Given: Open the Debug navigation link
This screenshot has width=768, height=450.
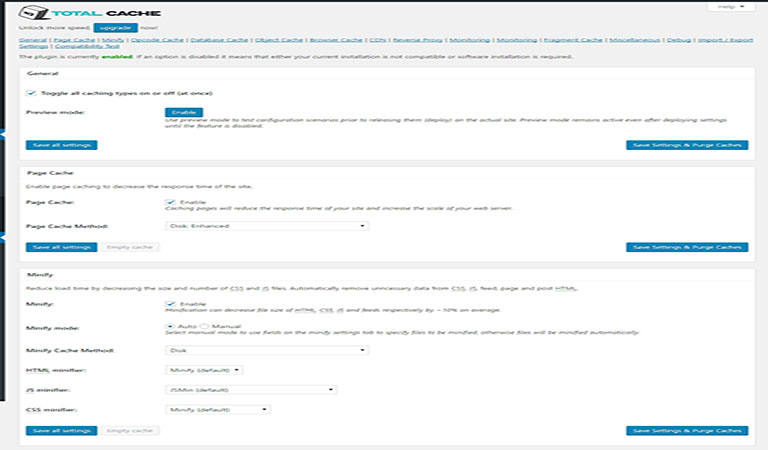Looking at the screenshot, I should (x=679, y=40).
